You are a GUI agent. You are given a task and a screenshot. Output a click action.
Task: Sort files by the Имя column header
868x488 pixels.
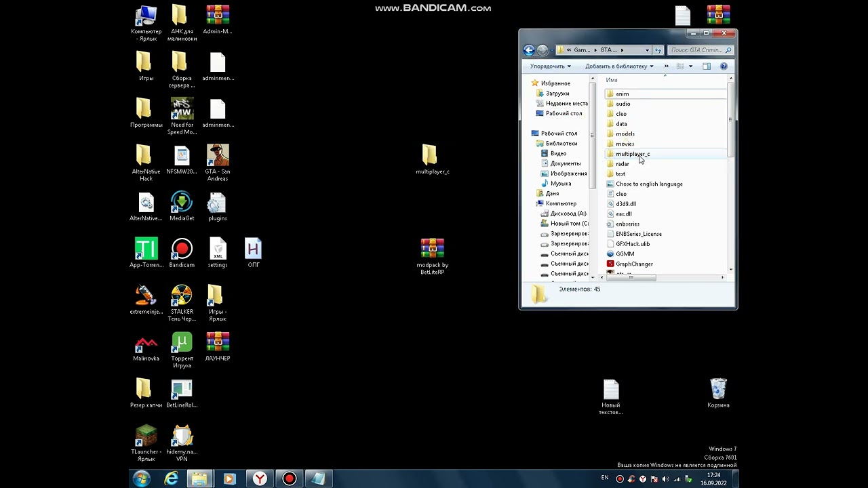click(x=612, y=80)
